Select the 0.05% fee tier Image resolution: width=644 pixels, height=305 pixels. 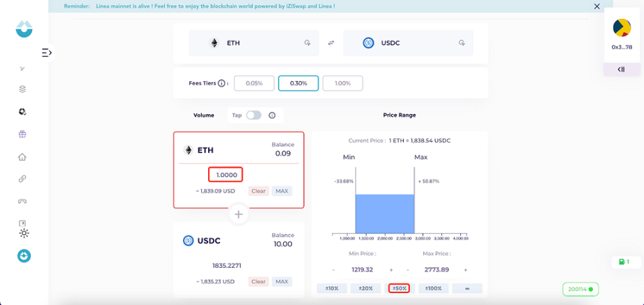(254, 83)
